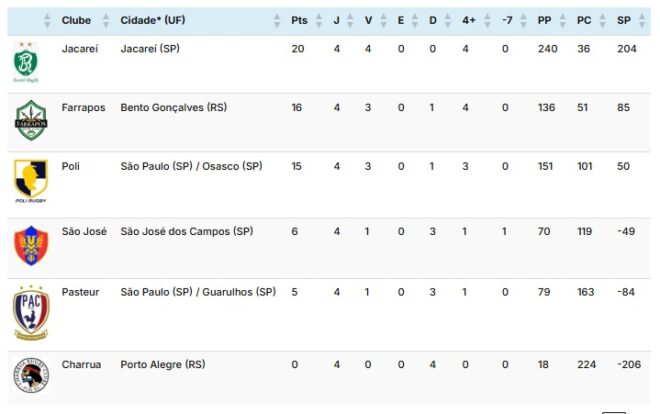Screen dimensions: 660x414
Task: Sort by the PP points-for header
Action: [x=545, y=20]
